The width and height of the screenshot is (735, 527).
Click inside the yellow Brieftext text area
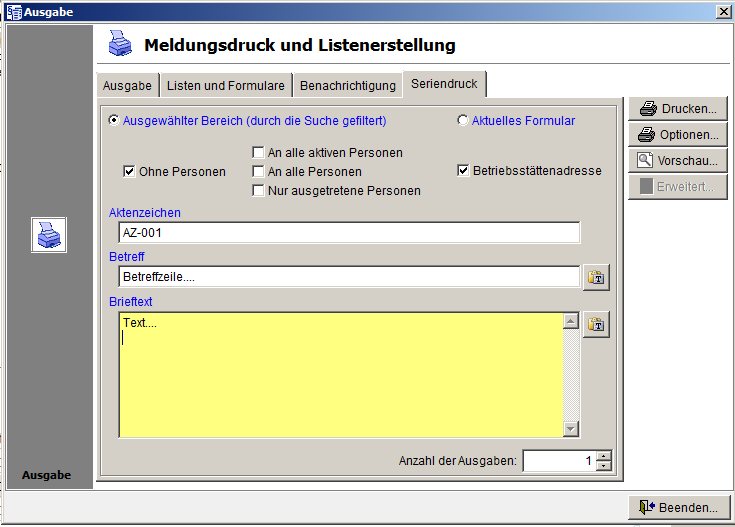click(340, 375)
